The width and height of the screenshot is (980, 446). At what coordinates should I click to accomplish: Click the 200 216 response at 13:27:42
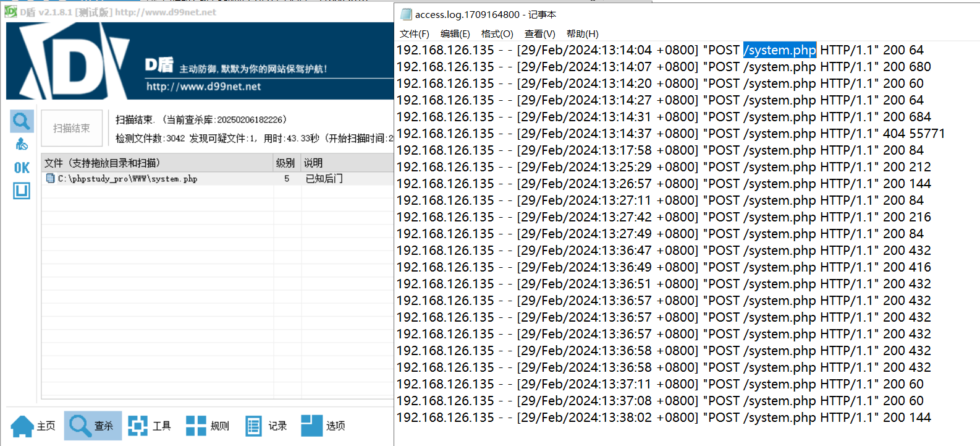coord(907,217)
